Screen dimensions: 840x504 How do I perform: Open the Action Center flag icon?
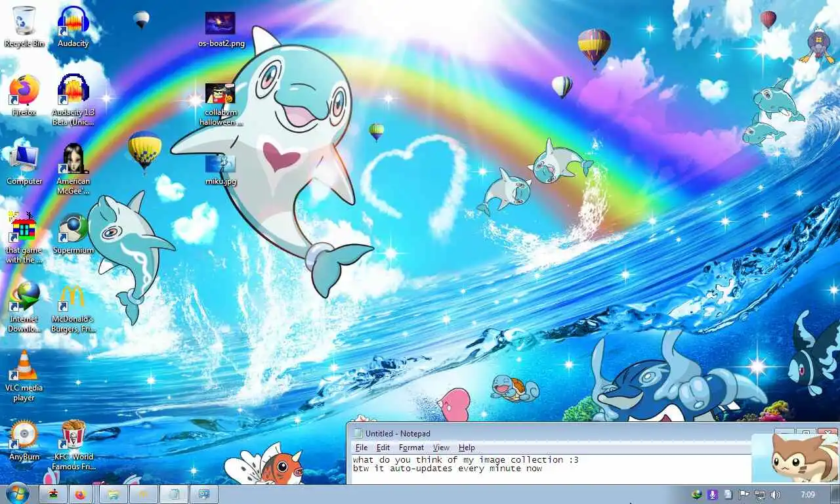[744, 495]
